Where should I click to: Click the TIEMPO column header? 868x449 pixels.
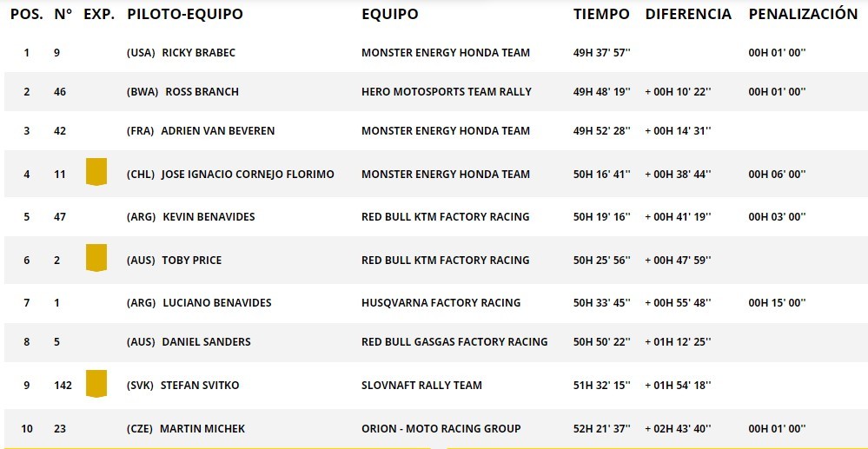(x=601, y=14)
